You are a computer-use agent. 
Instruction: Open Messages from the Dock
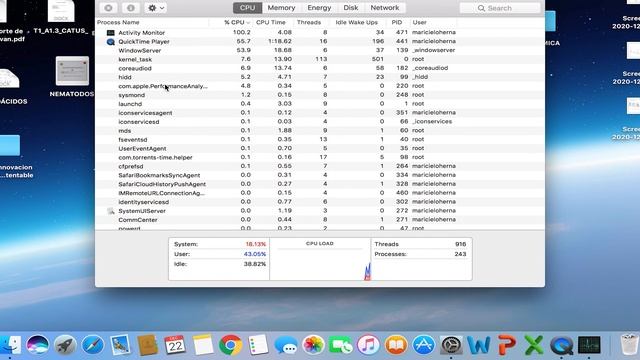pyautogui.click(x=286, y=345)
